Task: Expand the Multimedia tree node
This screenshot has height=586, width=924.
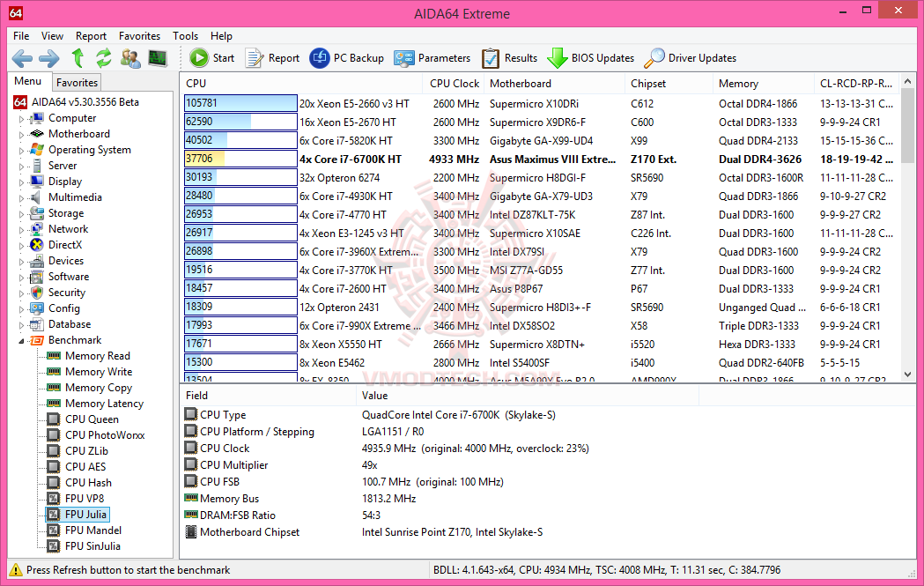Action: point(22,198)
